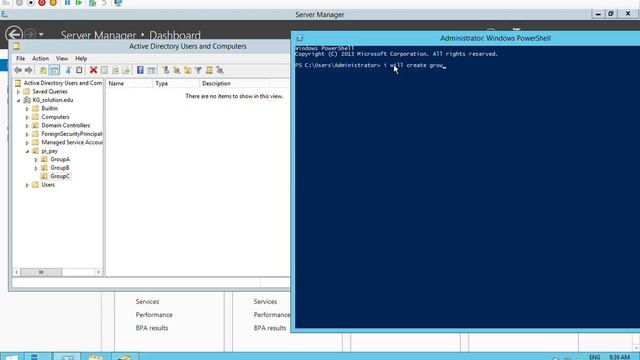Click the PowerShell command prompt line
640x360 pixels.
(371, 65)
